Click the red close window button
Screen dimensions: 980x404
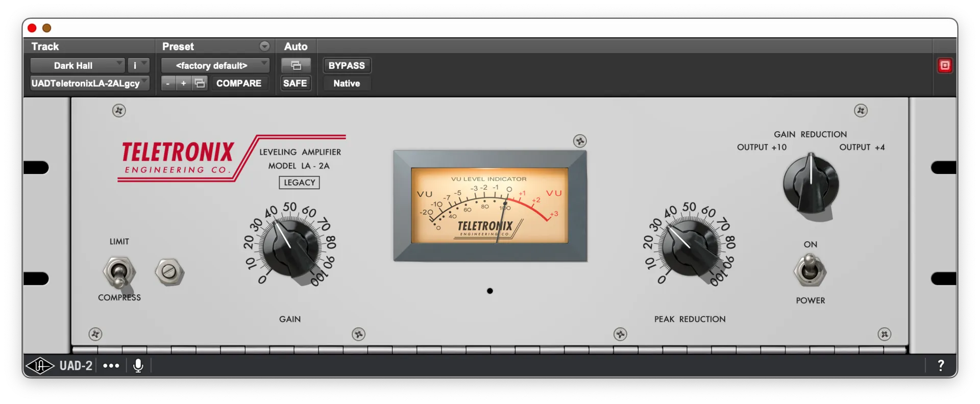pos(32,28)
